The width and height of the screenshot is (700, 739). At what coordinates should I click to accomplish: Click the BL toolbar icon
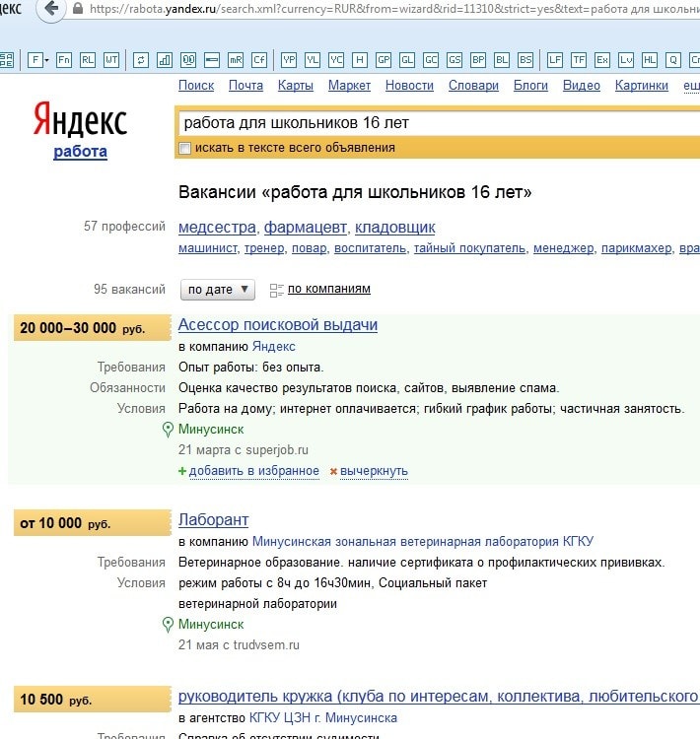(502, 60)
